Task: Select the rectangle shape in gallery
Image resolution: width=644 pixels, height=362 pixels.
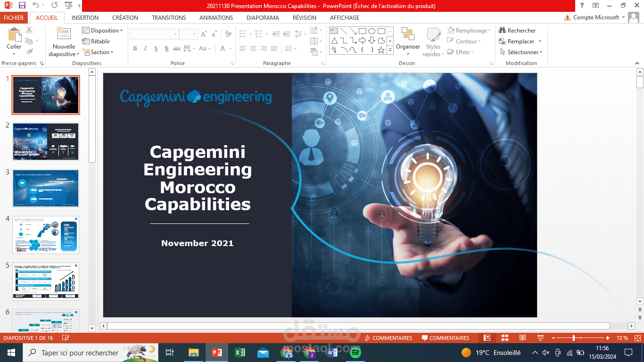Action: coord(362,31)
